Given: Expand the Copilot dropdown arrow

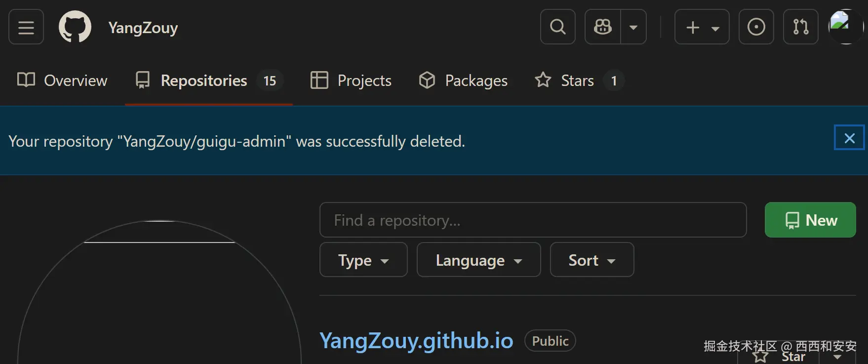Looking at the screenshot, I should pos(633,27).
